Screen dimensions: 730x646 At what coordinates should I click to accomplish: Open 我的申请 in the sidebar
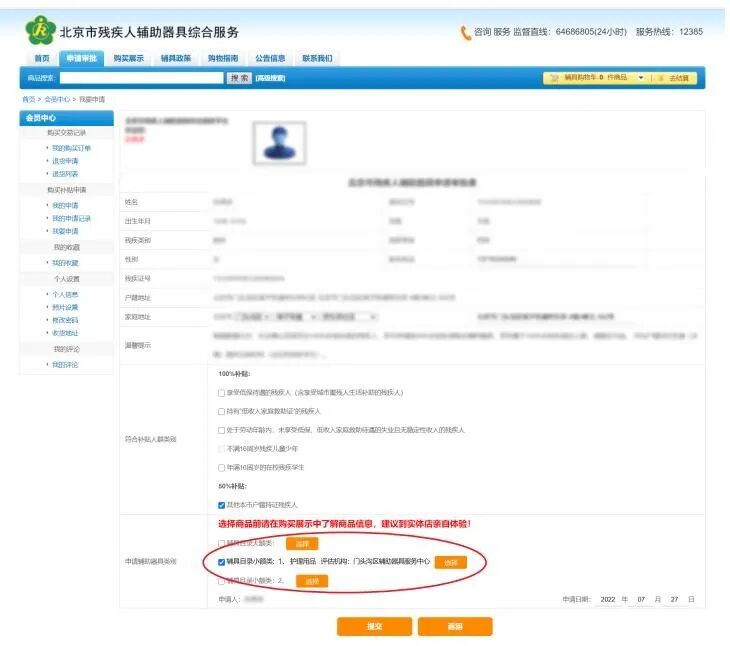[65, 205]
